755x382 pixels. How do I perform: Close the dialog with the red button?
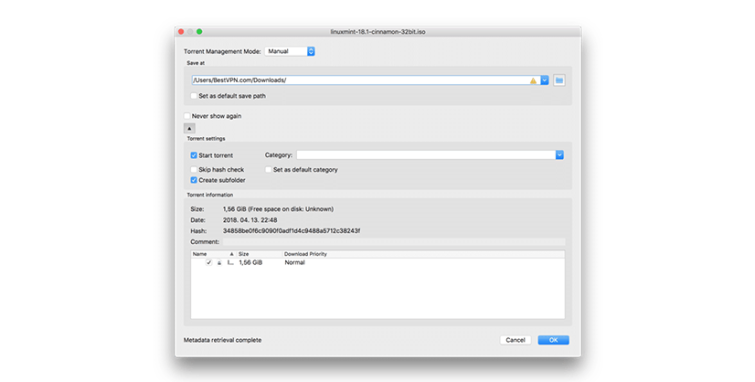pos(181,32)
